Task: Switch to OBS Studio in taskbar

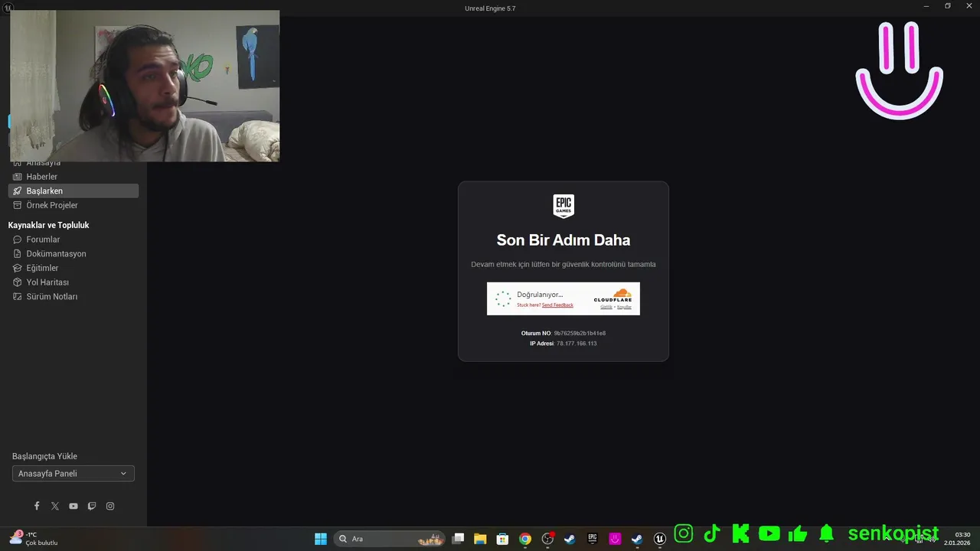Action: click(x=547, y=539)
